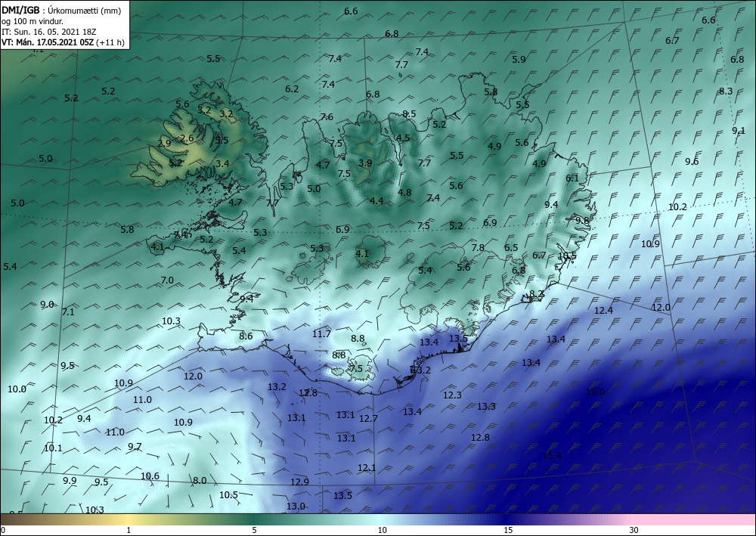Click the 9.1 value at the right edge
The width and height of the screenshot is (756, 536).
739,131
